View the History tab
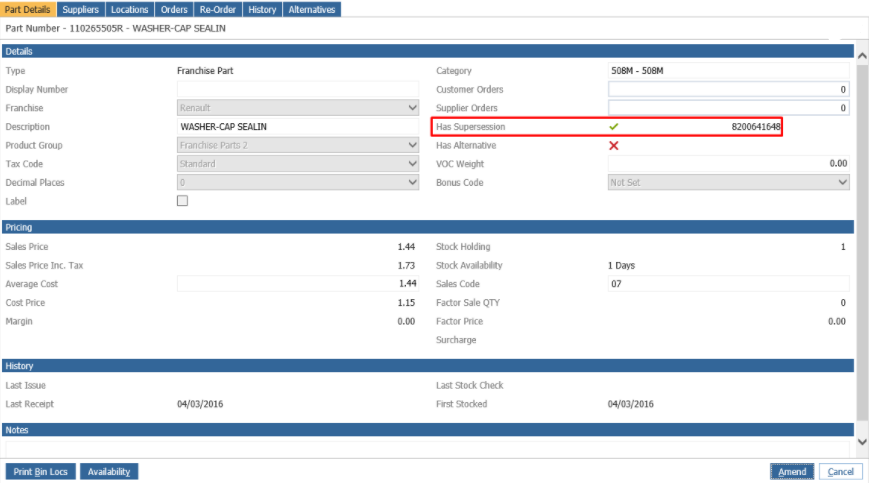This screenshot has width=869, height=483. click(x=262, y=9)
